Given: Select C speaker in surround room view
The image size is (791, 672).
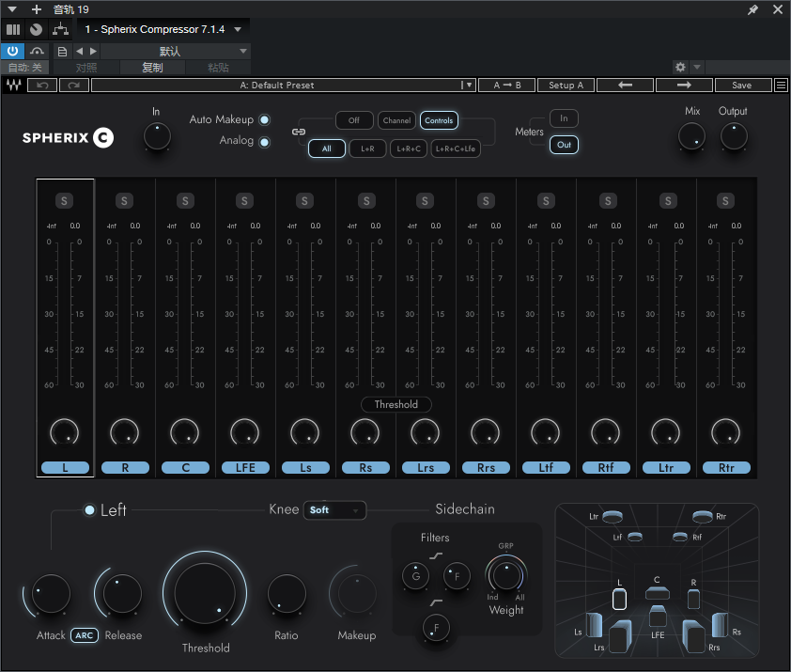Looking at the screenshot, I should coord(657,592).
